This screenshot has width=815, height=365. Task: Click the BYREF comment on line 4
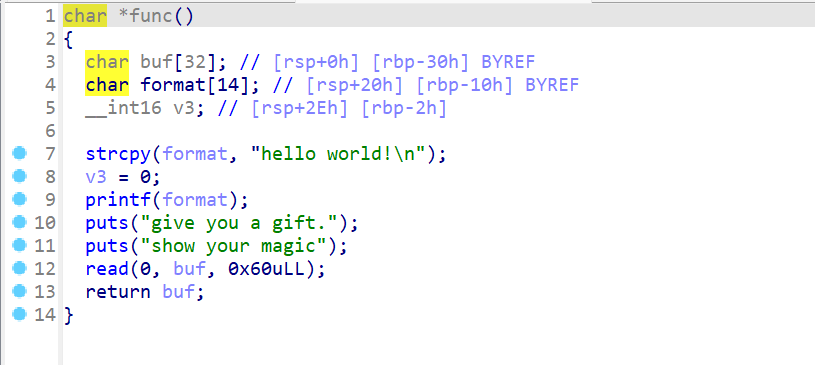553,85
